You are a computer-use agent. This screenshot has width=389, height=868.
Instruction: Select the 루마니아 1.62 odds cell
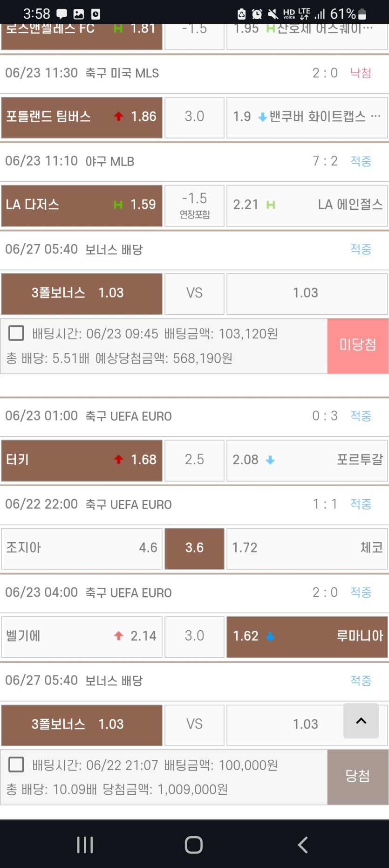coord(307,636)
